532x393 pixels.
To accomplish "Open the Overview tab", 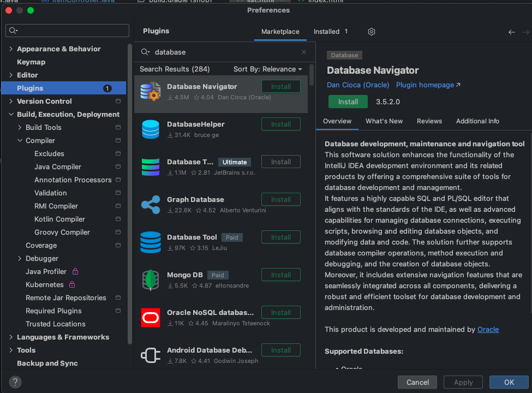I will (x=337, y=121).
